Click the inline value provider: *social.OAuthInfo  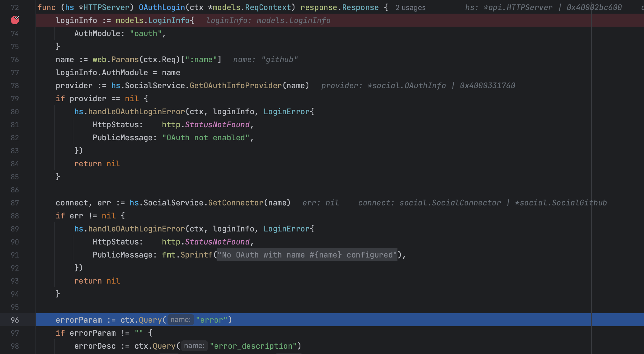tap(384, 85)
